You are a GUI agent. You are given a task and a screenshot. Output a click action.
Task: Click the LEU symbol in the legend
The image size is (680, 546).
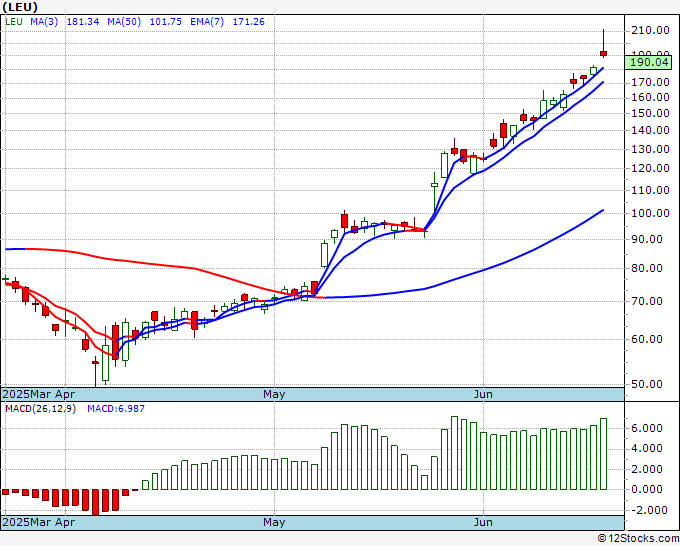tap(13, 22)
